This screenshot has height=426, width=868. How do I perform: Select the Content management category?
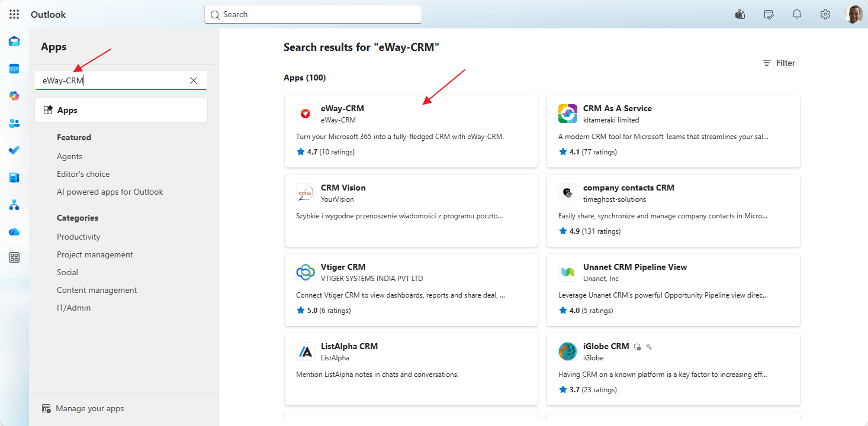(97, 290)
